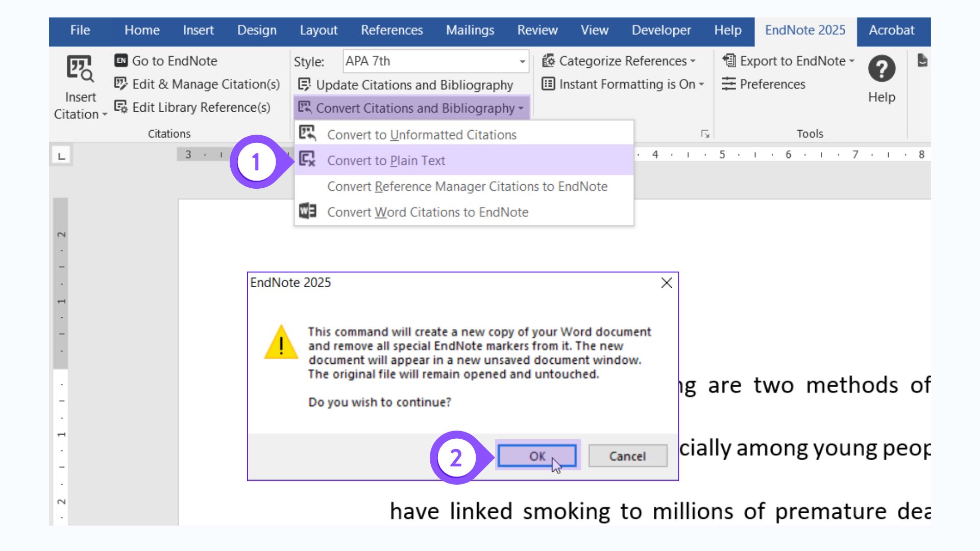Choose Convert to Plain Text
Viewport: 980px width, 551px height.
[x=386, y=160]
